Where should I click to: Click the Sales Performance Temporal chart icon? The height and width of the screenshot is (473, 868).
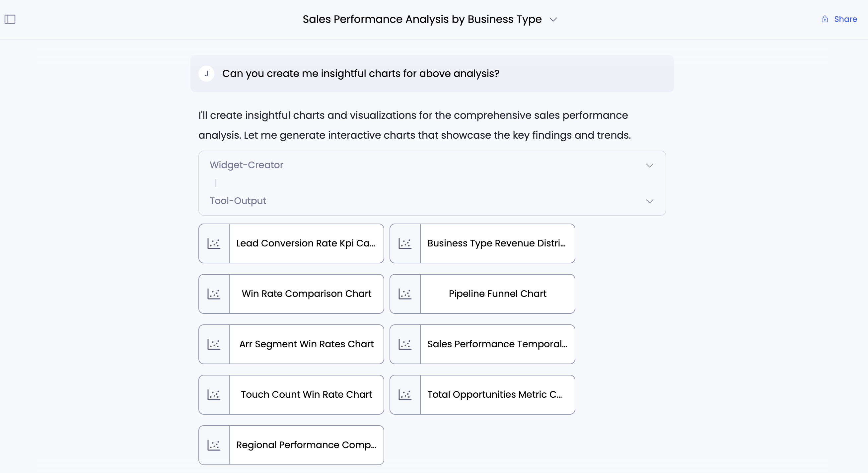click(405, 344)
